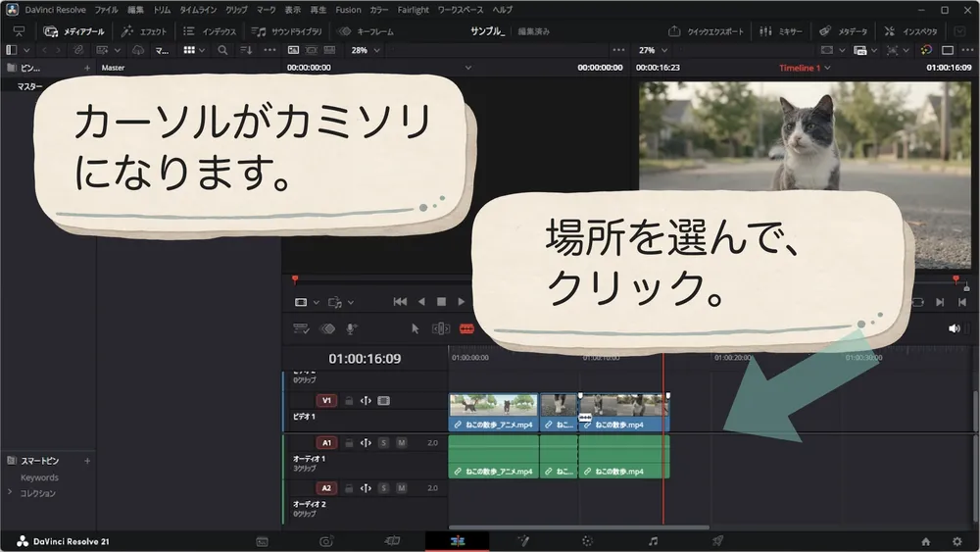Open the サウンドライブラリ panel button
The image size is (980, 552).
[287, 31]
